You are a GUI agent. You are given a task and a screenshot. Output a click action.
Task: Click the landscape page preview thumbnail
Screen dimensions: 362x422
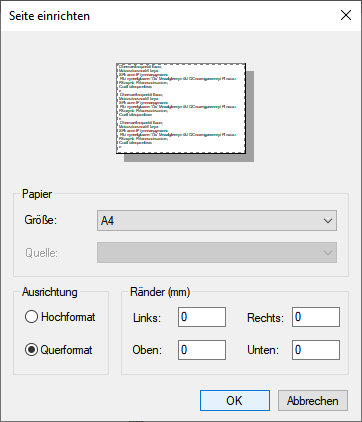point(181,108)
